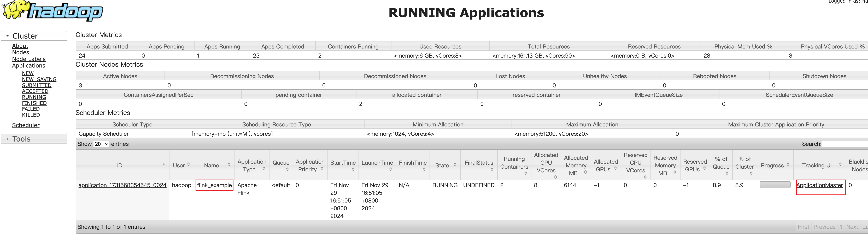Open the Show entries count dropdown
Image resolution: width=868 pixels, height=245 pixels.
101,144
